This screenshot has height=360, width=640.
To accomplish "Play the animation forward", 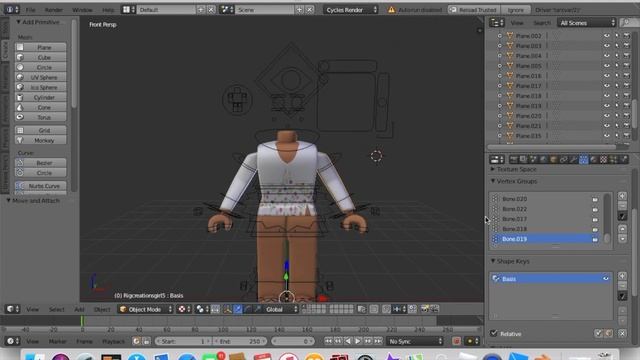I will coord(358,341).
